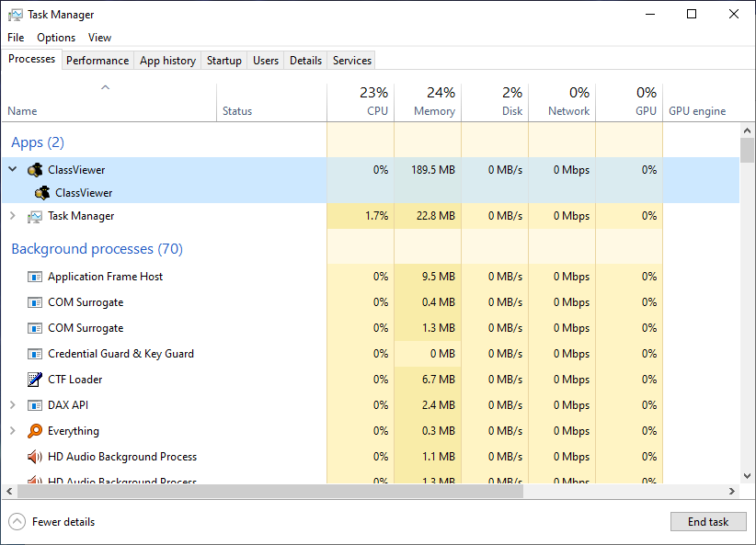Sort by the CPU column header
The height and width of the screenshot is (545, 756).
[x=361, y=103]
